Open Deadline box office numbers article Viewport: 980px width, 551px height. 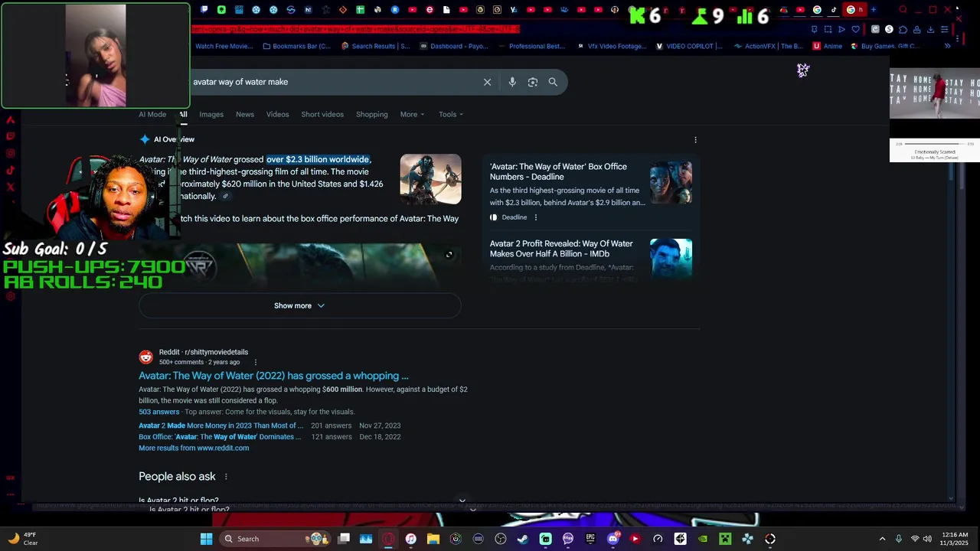(558, 171)
